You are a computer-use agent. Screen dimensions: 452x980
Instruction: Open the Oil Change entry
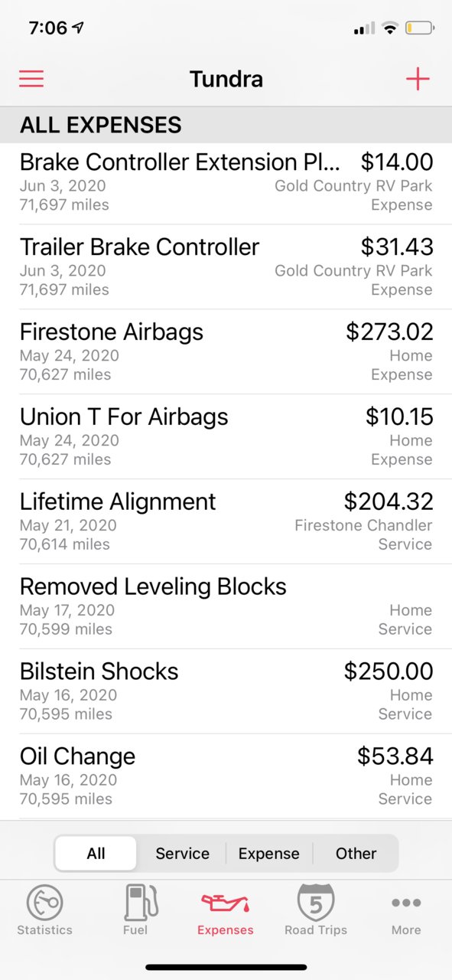226,777
